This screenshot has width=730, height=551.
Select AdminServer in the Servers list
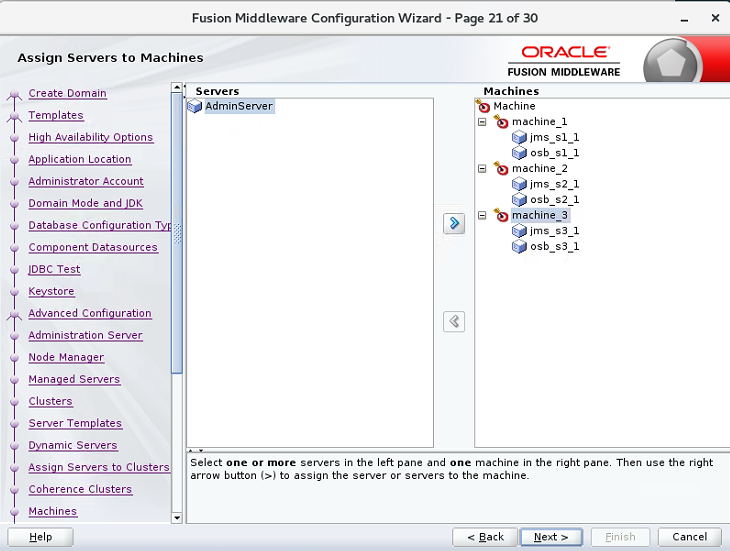(239, 106)
